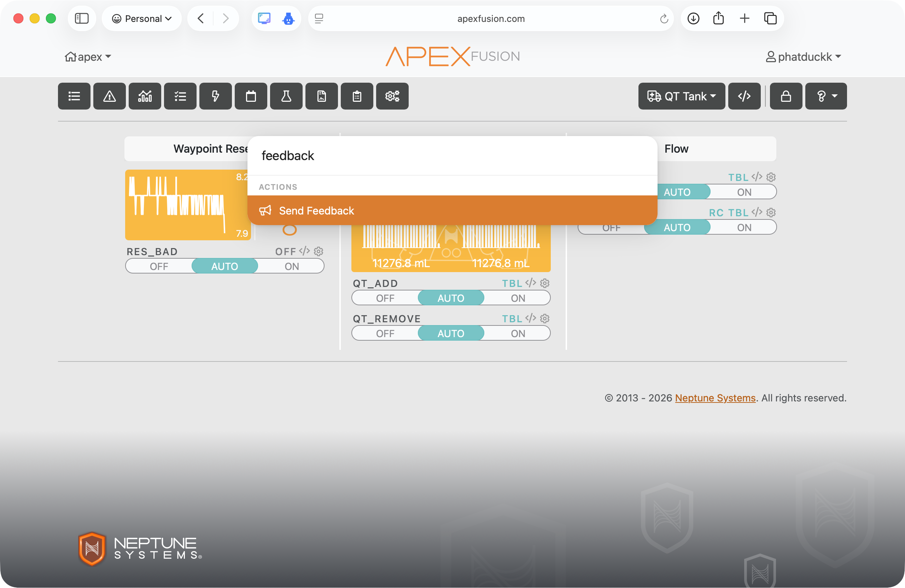Open QT_ADD gear settings icon
The image size is (905, 588).
click(x=545, y=283)
